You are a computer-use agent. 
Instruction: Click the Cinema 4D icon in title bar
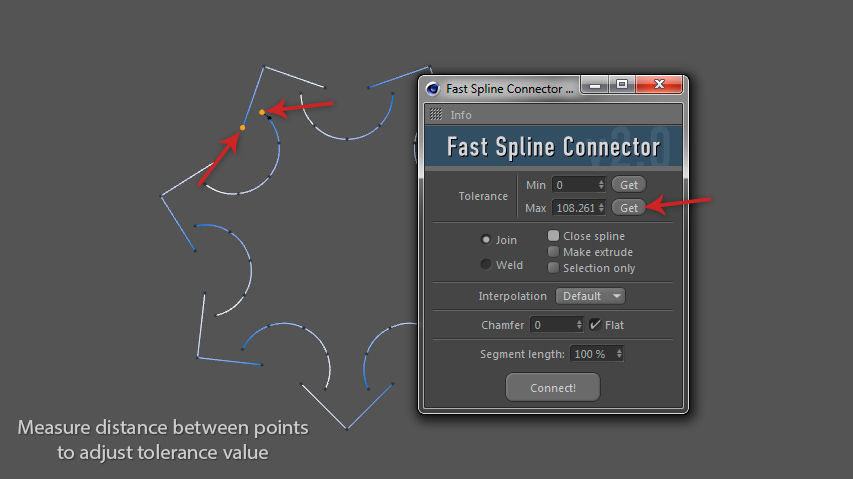point(432,89)
